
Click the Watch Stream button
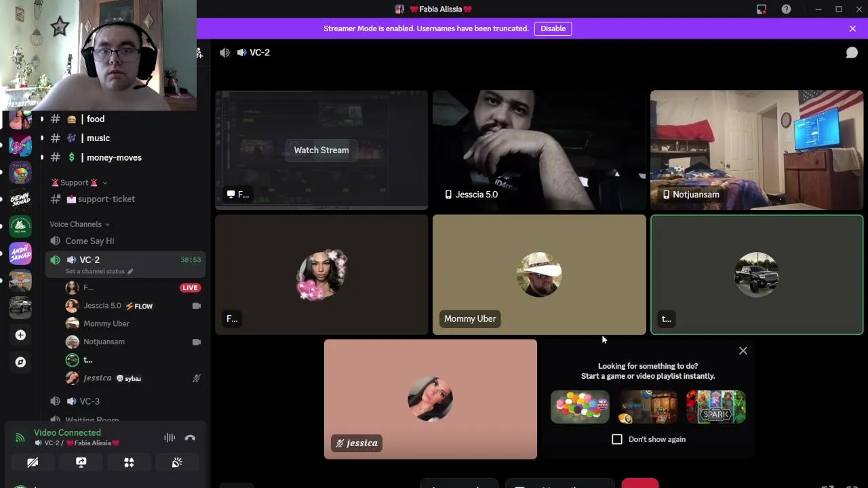pyautogui.click(x=321, y=150)
